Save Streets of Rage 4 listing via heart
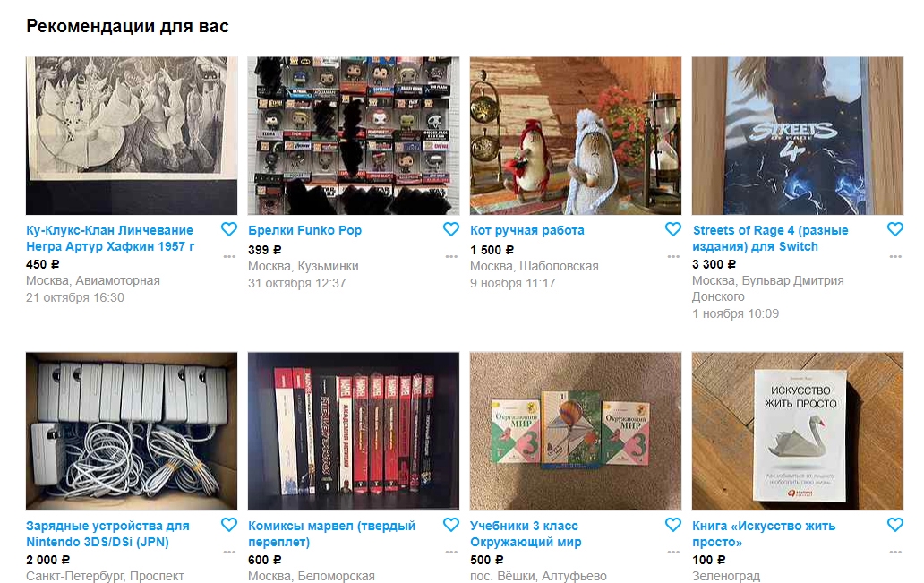The image size is (924, 583). 895,229
